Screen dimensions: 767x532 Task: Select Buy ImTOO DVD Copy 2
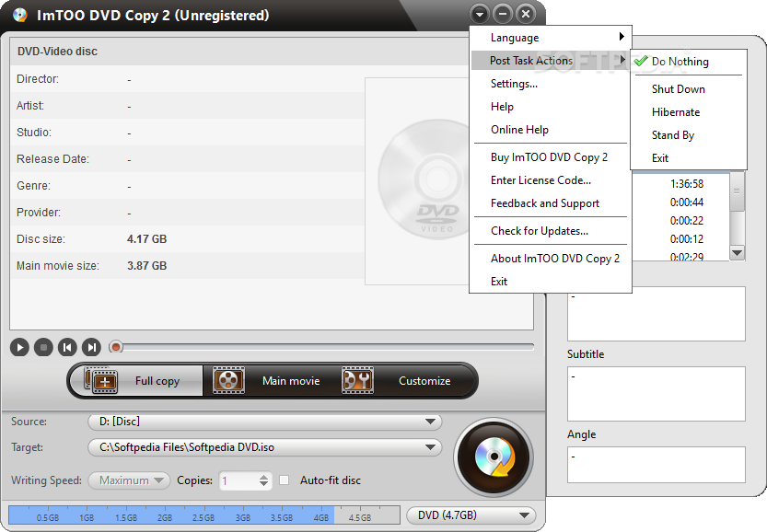click(x=551, y=157)
